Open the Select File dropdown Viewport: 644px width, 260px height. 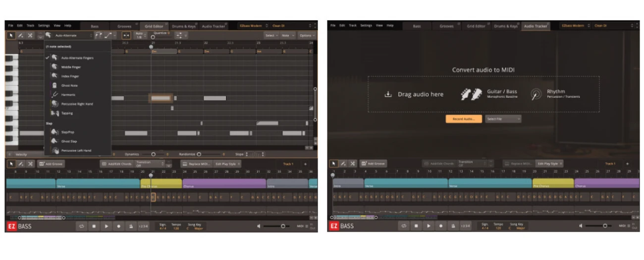503,119
